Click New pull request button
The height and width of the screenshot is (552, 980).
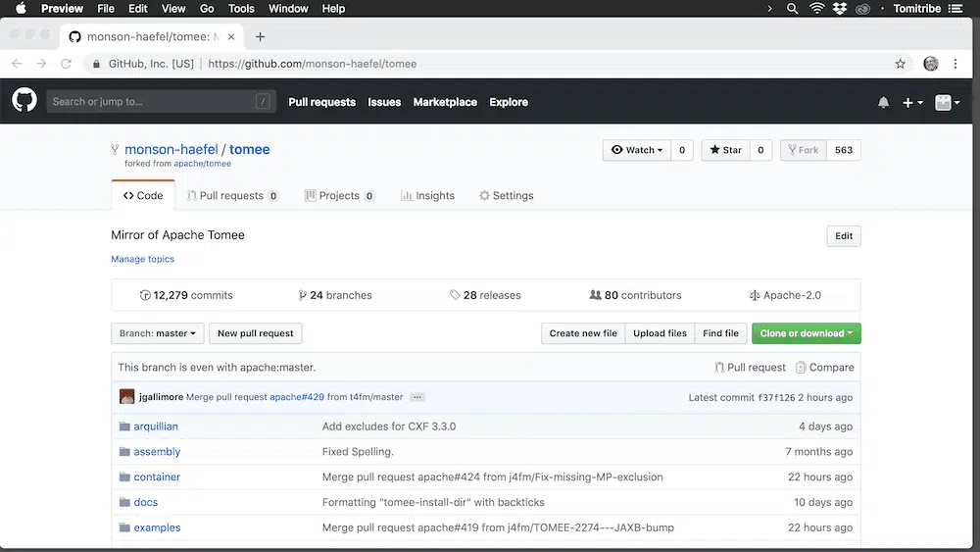pos(256,333)
